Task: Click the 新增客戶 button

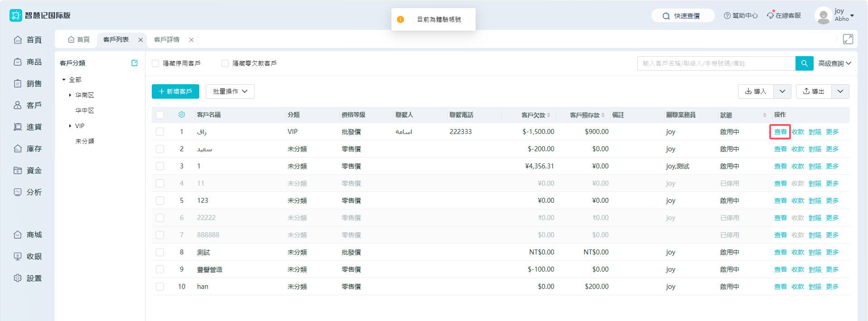Action: 175,91
